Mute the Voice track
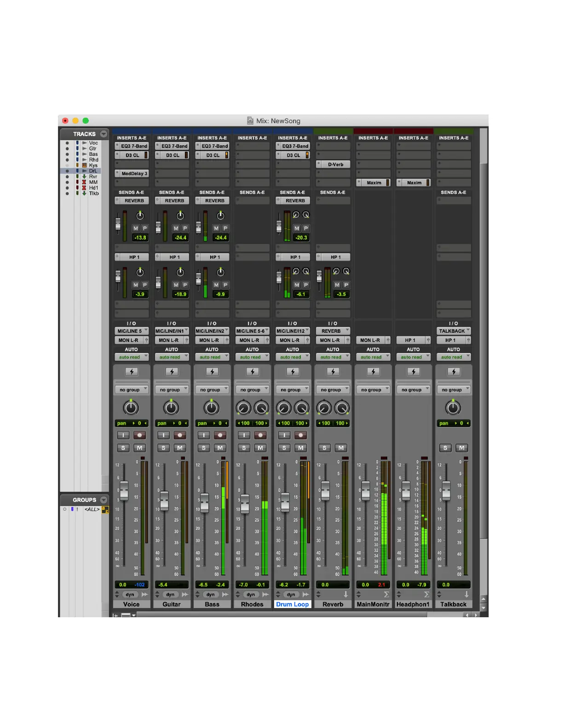This screenshot has width=563, height=728. pyautogui.click(x=139, y=448)
